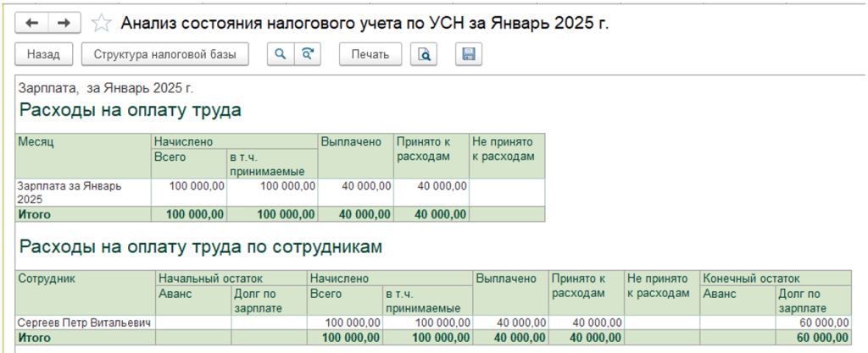Add report to favorites with star icon
Image resolution: width=868 pixels, height=353 pixels.
pyautogui.click(x=101, y=23)
